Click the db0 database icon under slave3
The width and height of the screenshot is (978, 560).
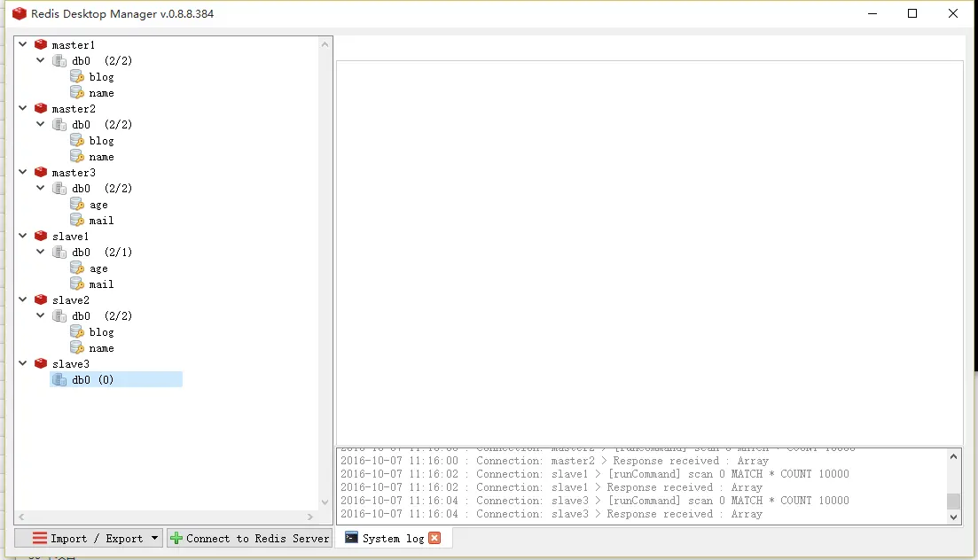[x=59, y=379]
